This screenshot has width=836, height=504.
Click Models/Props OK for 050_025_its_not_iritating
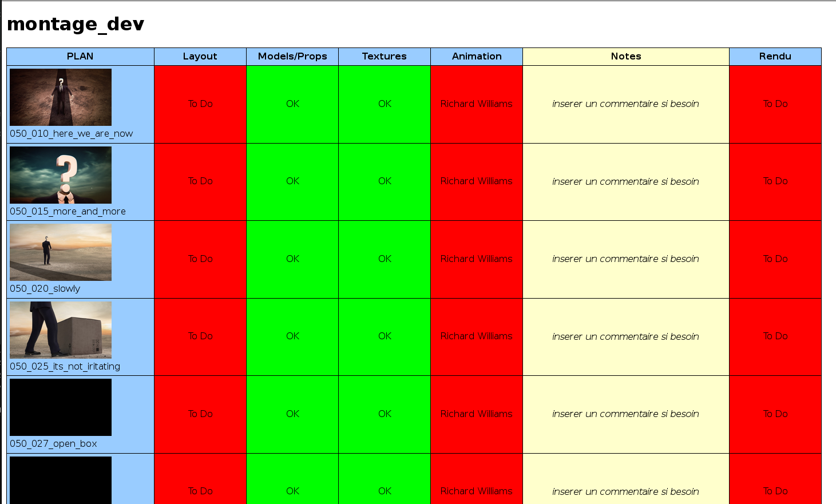(x=292, y=336)
